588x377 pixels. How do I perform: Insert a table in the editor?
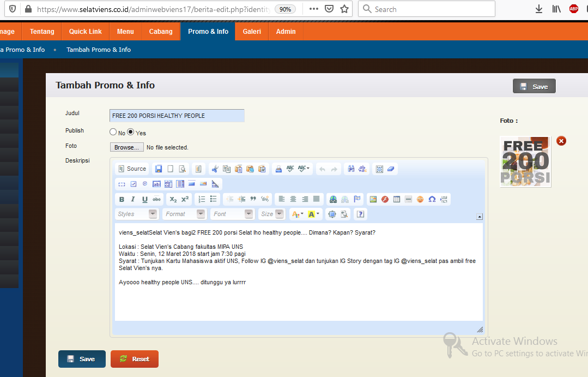397,200
